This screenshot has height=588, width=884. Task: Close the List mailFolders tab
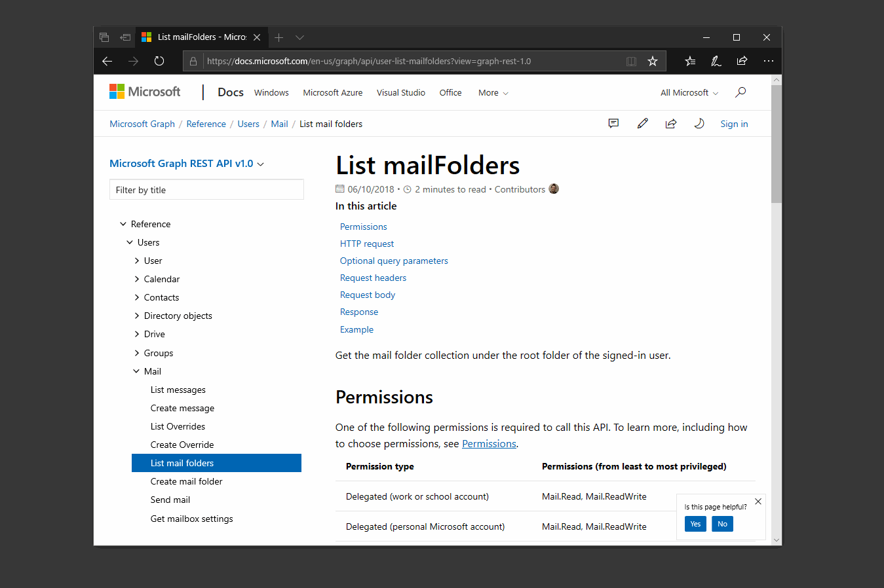257,37
